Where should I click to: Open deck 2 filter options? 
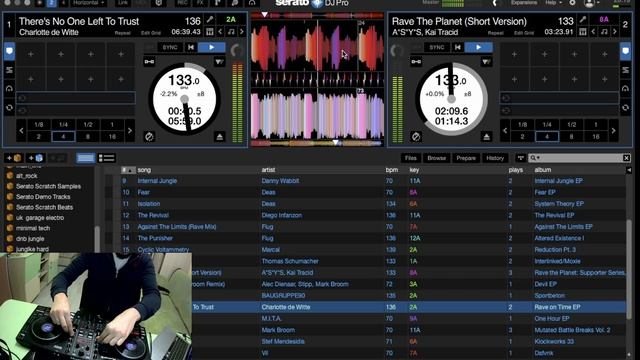pos(486,62)
